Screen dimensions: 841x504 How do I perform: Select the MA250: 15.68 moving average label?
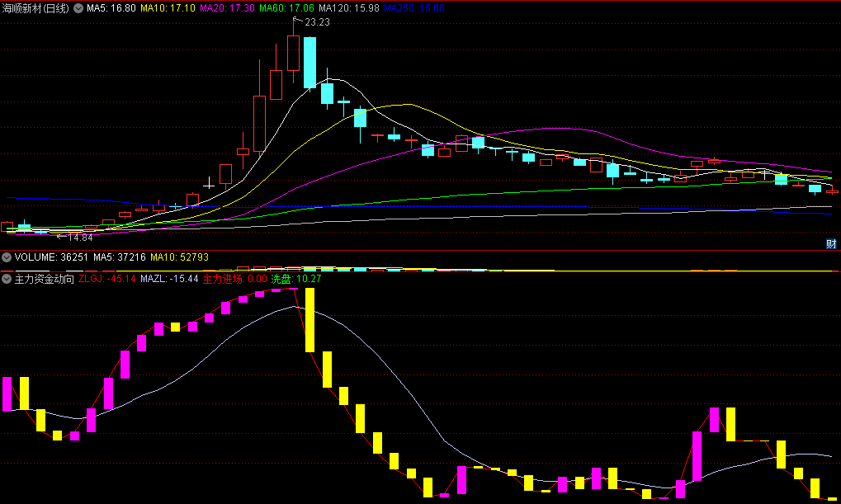pos(414,8)
